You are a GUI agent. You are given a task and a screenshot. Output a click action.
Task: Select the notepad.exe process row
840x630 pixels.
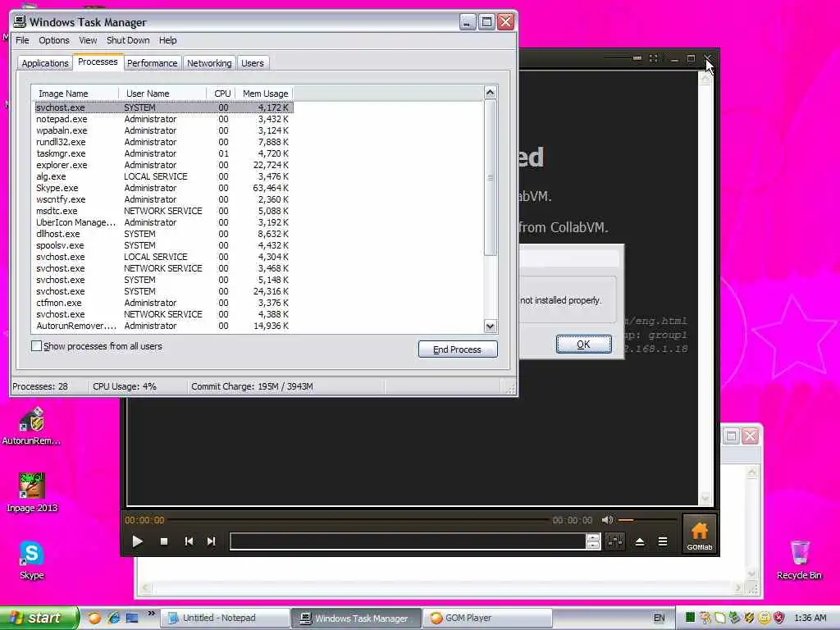tap(162, 119)
